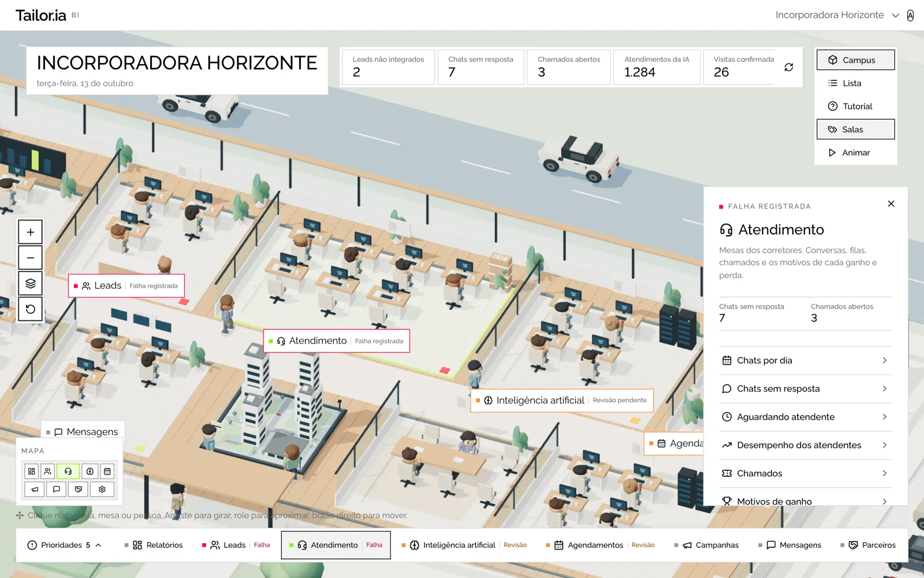Screen dimensions: 924x578
Task: Toggle the Salas room labels
Action: [856, 129]
